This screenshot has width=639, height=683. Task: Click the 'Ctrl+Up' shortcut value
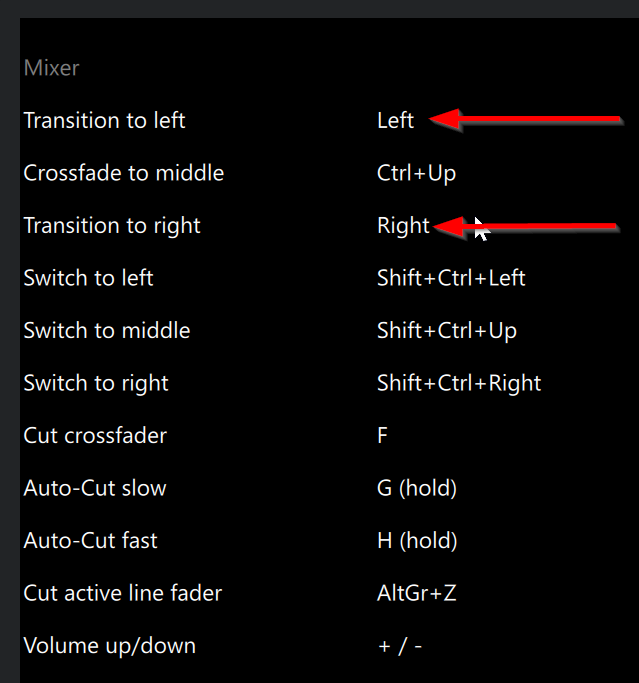tap(416, 173)
